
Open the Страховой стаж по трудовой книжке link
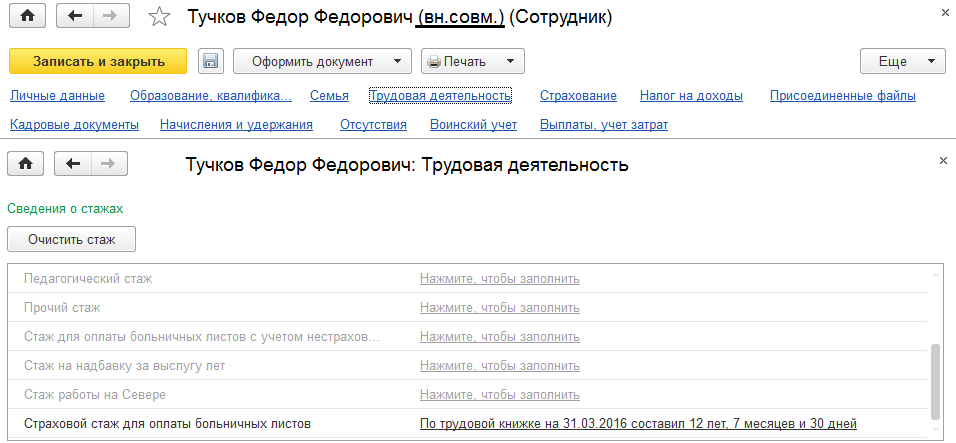638,424
